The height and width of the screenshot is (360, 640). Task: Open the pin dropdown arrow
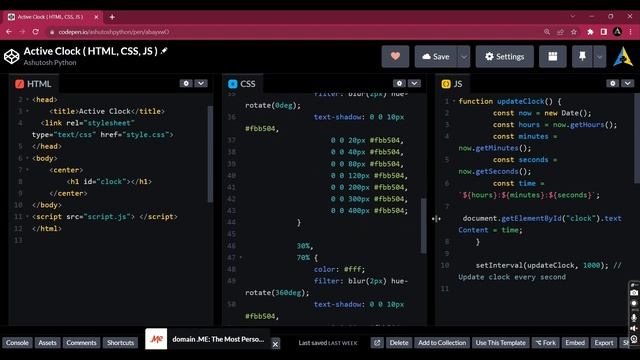click(x=599, y=57)
